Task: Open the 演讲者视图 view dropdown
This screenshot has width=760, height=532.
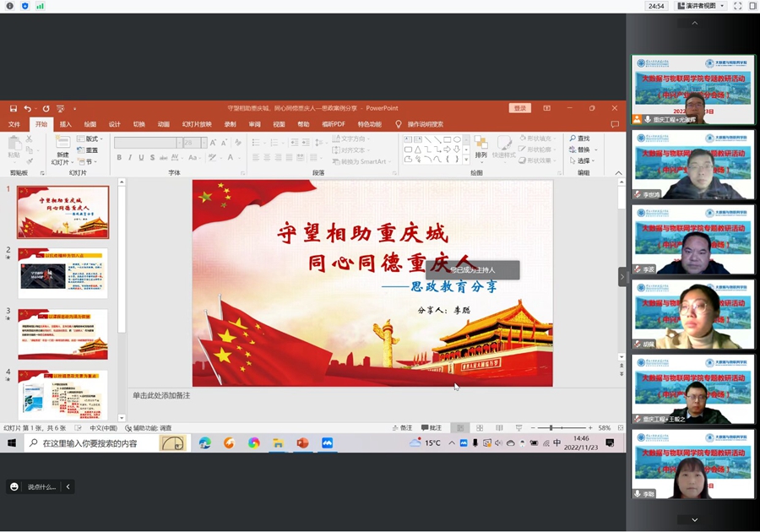Action: [700, 6]
